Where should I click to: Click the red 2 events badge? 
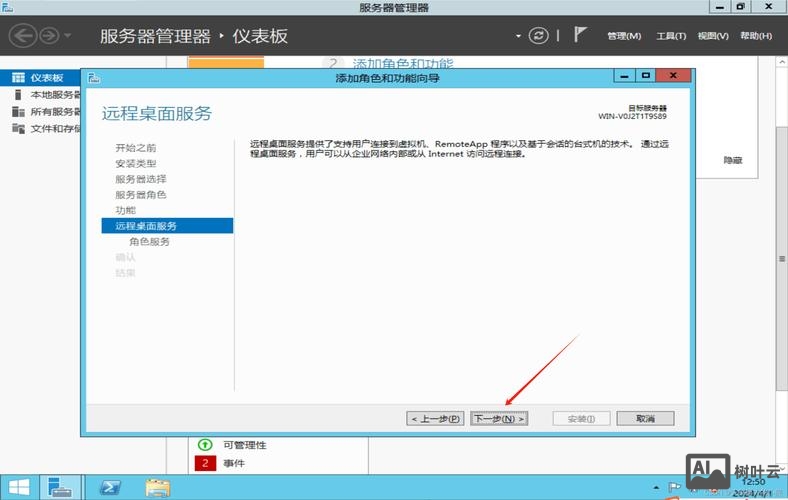point(205,463)
